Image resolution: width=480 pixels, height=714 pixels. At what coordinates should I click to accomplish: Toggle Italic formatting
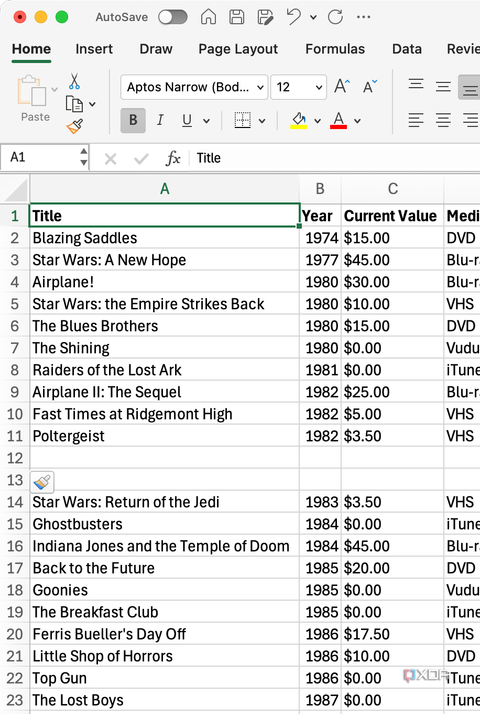pyautogui.click(x=160, y=120)
